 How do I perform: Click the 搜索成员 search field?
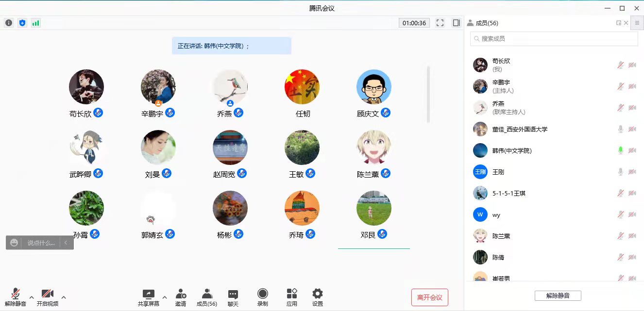[554, 39]
